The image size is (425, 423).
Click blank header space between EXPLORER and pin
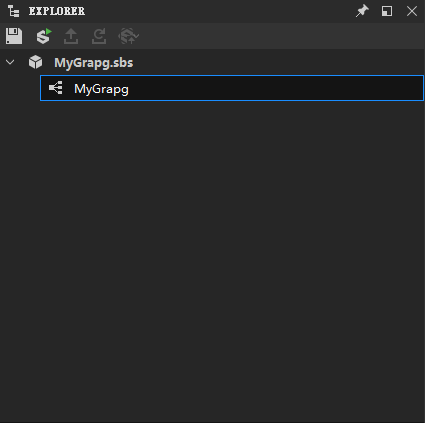coord(220,11)
